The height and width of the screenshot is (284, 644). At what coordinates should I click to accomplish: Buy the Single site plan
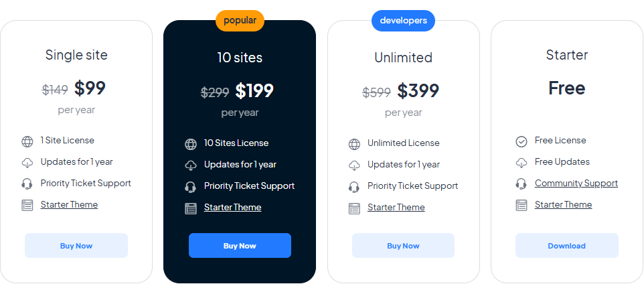click(76, 246)
